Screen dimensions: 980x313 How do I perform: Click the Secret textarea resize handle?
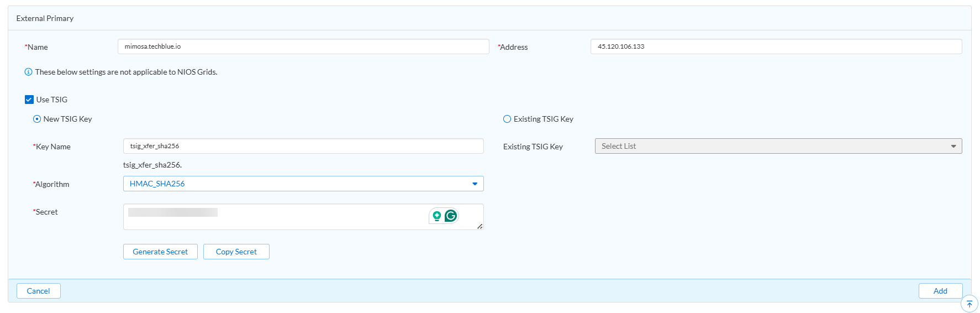coord(480,226)
